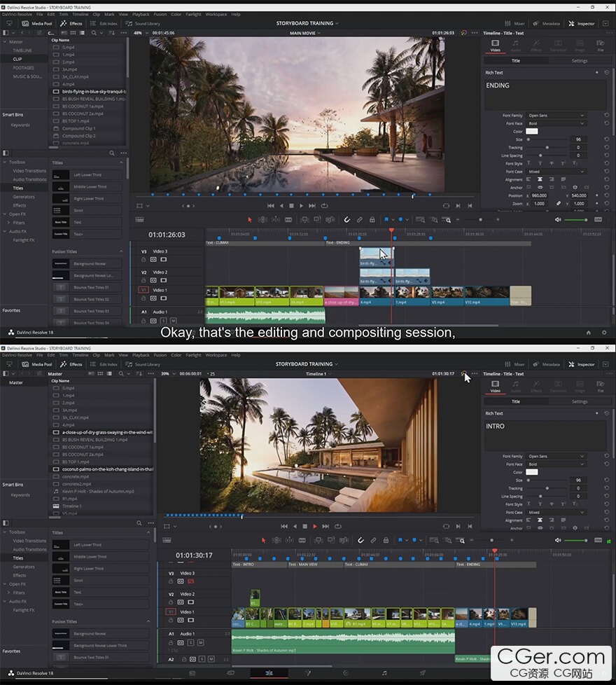Open the Color page icon in bottom window
This screenshot has height=685, width=616.
point(346,673)
